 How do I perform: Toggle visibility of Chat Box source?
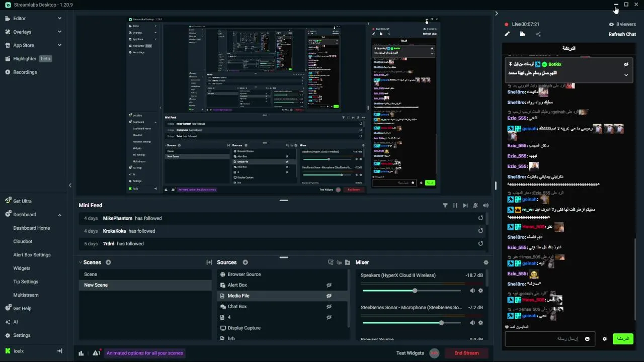click(x=329, y=307)
